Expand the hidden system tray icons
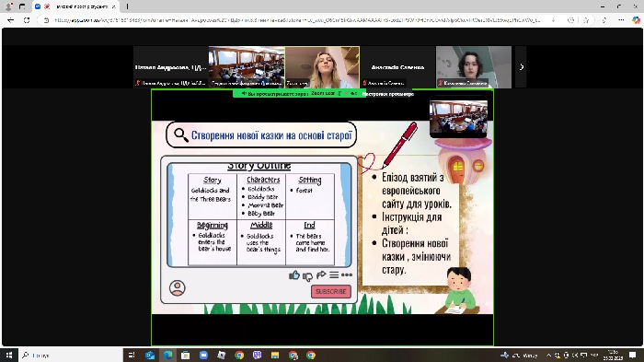 pyautogui.click(x=548, y=355)
